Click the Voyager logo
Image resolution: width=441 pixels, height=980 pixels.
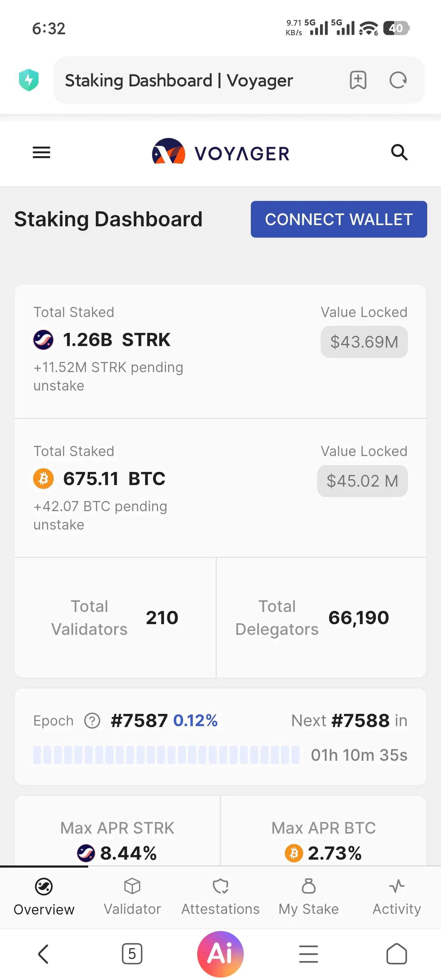point(221,153)
